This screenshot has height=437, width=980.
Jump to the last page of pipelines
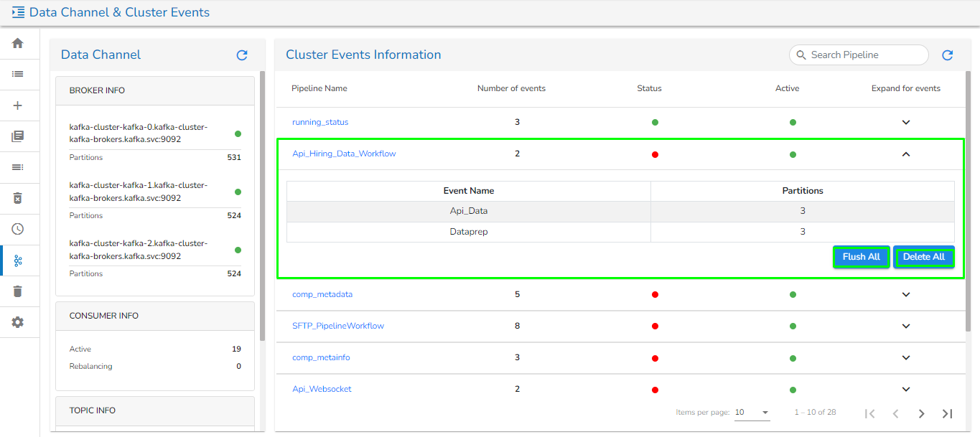[x=947, y=413]
